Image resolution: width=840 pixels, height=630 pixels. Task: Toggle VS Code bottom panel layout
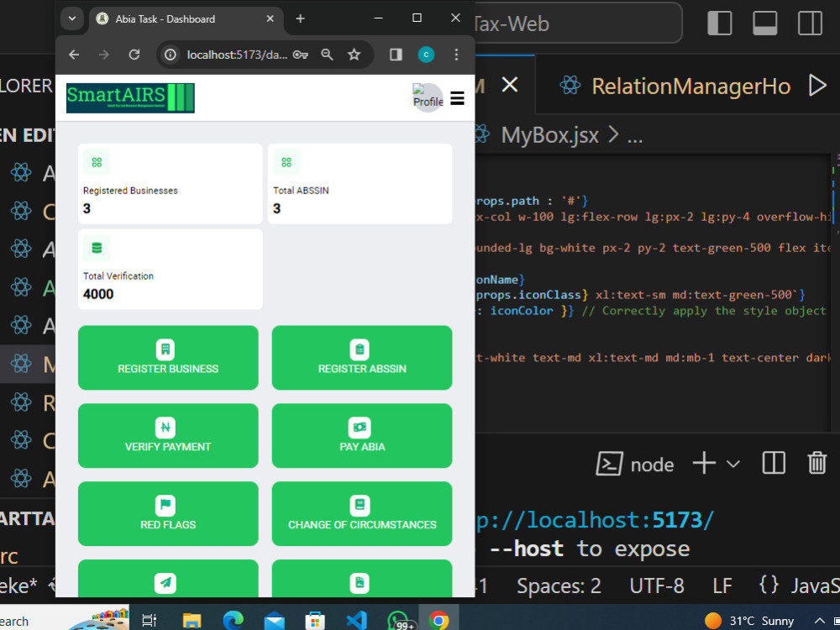(764, 24)
